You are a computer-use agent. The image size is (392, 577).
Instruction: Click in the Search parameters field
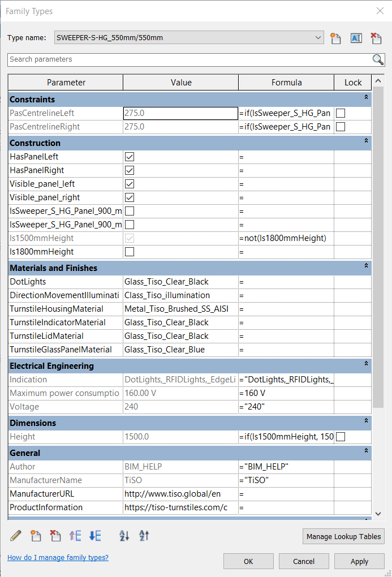(x=189, y=59)
